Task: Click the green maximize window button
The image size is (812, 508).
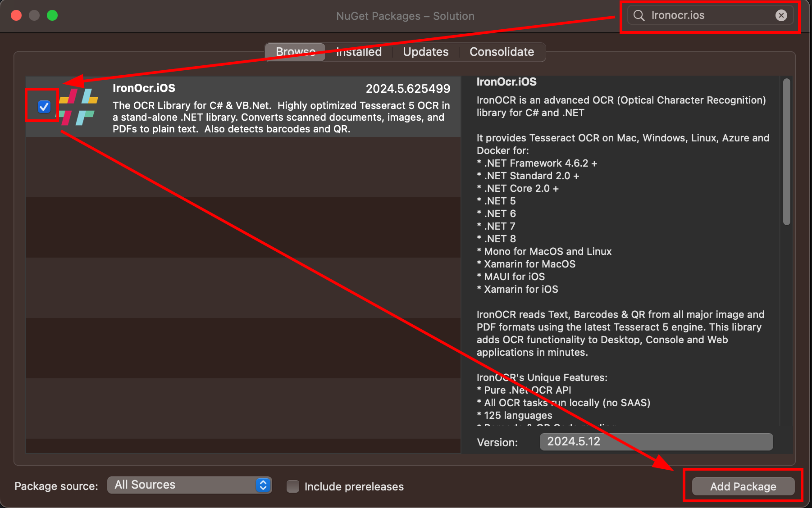Action: 52,16
